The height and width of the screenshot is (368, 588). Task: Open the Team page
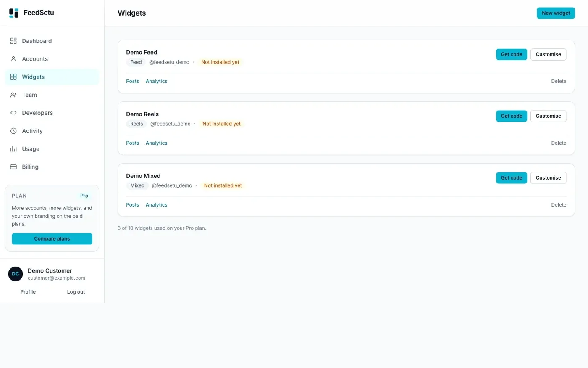(52, 95)
